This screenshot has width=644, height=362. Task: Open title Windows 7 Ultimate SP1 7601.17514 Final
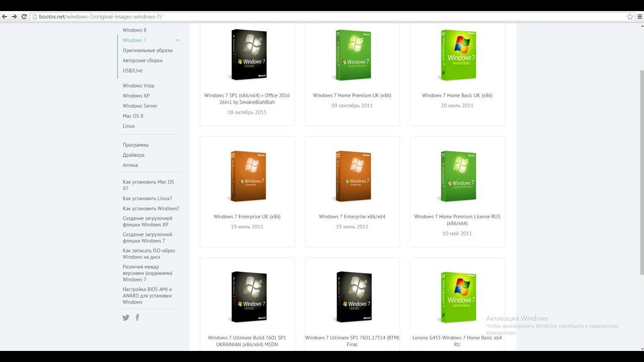pyautogui.click(x=352, y=341)
